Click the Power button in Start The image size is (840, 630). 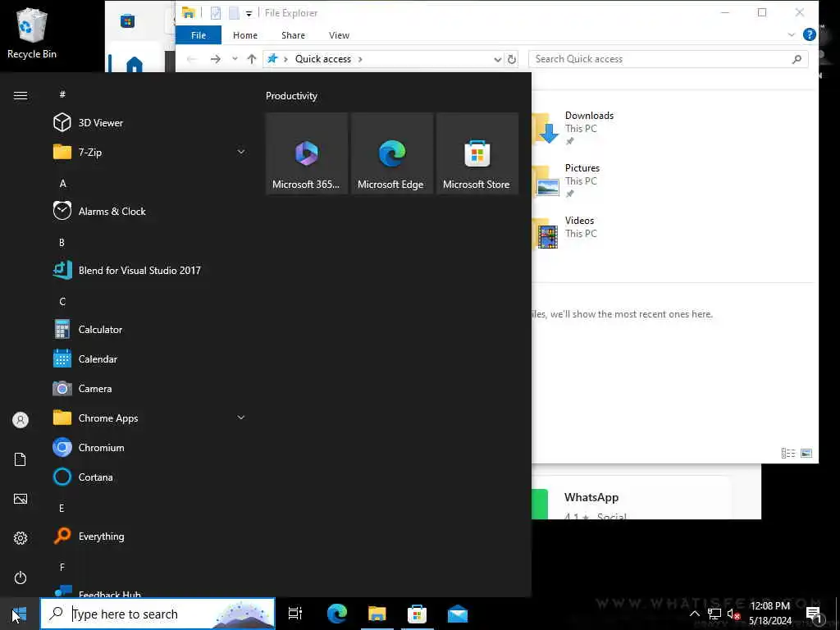coord(21,577)
